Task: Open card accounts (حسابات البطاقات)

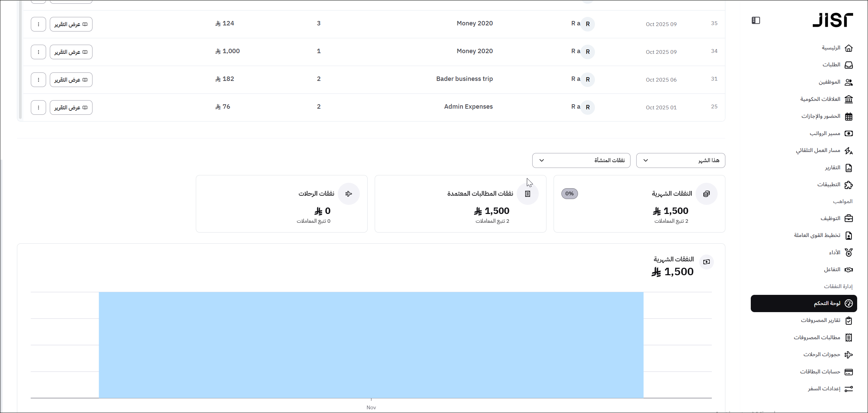Action: point(826,372)
